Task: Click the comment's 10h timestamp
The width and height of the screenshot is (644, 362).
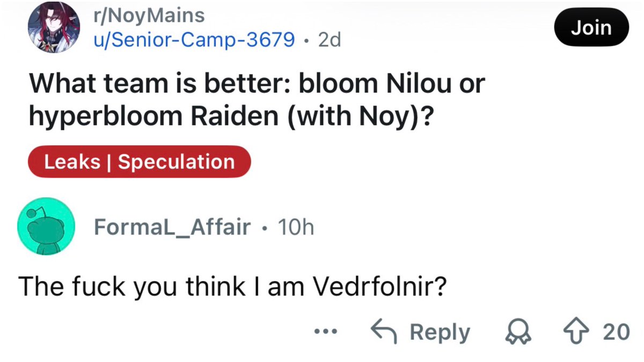Action: coord(294,227)
